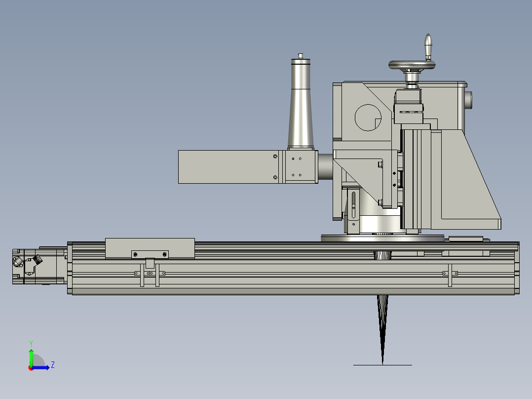Select the long extruded linear rail body
This screenshot has height=399, width=532.
tap(294, 268)
